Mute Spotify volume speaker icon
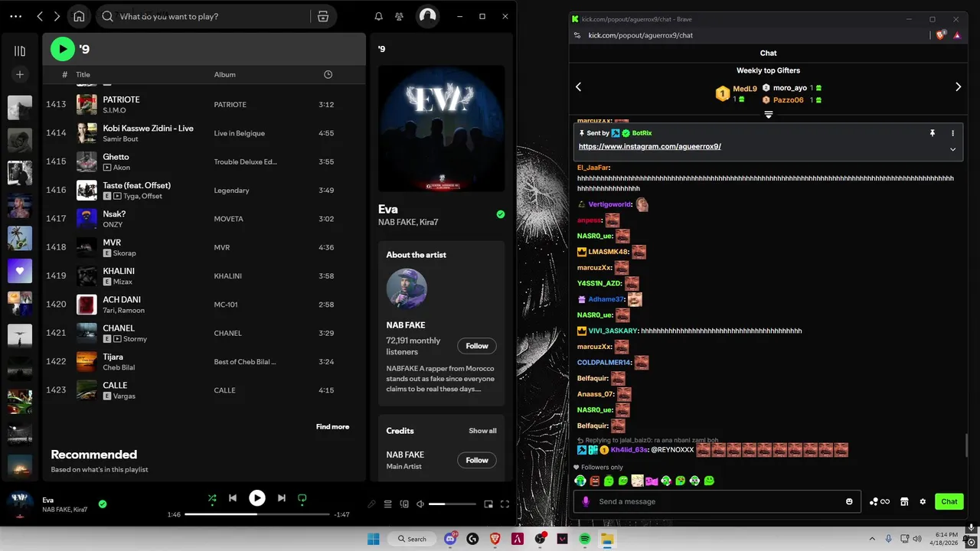Viewport: 980px width, 551px height. 420,504
